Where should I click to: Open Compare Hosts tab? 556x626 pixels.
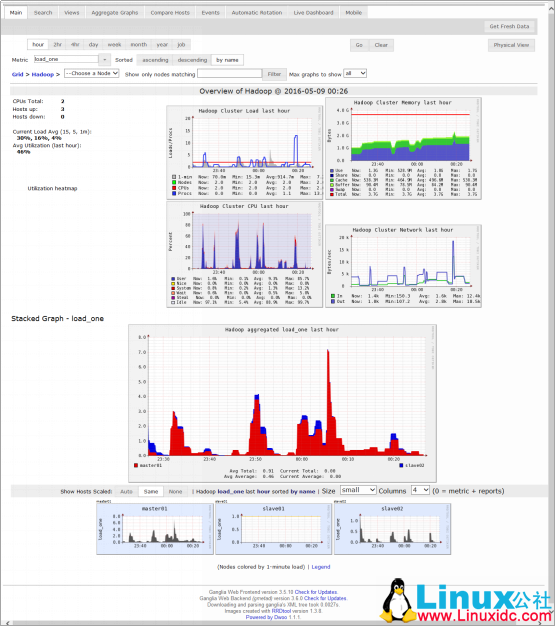[x=170, y=13]
